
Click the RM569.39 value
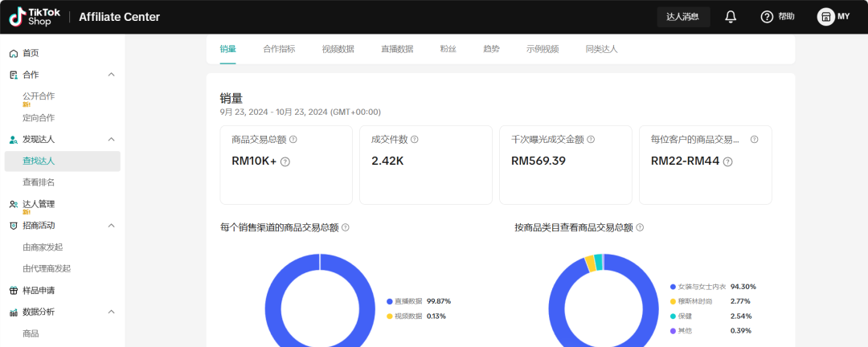tap(538, 161)
